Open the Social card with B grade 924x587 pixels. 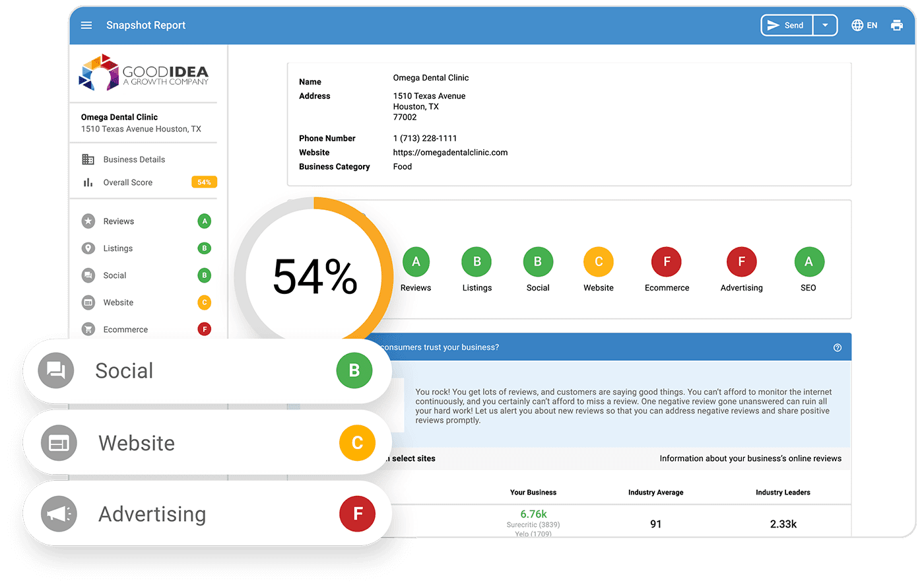[x=207, y=370]
